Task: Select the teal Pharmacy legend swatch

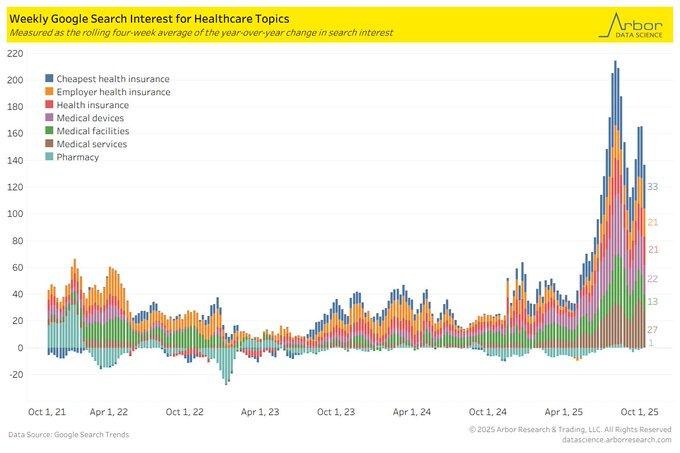Action: 49,157
